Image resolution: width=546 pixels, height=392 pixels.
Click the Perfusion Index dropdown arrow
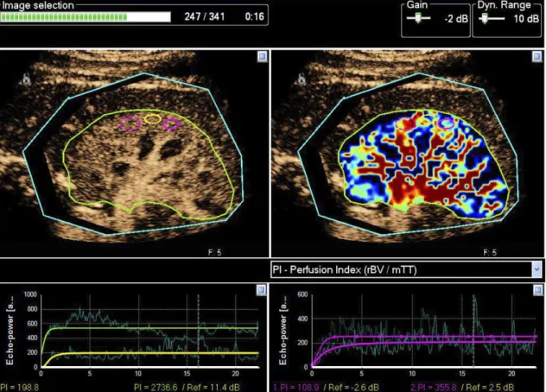[x=536, y=269]
